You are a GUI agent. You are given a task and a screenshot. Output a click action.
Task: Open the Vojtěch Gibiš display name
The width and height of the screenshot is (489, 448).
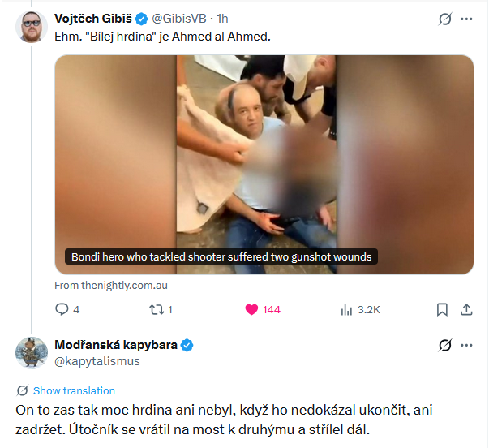pos(93,19)
